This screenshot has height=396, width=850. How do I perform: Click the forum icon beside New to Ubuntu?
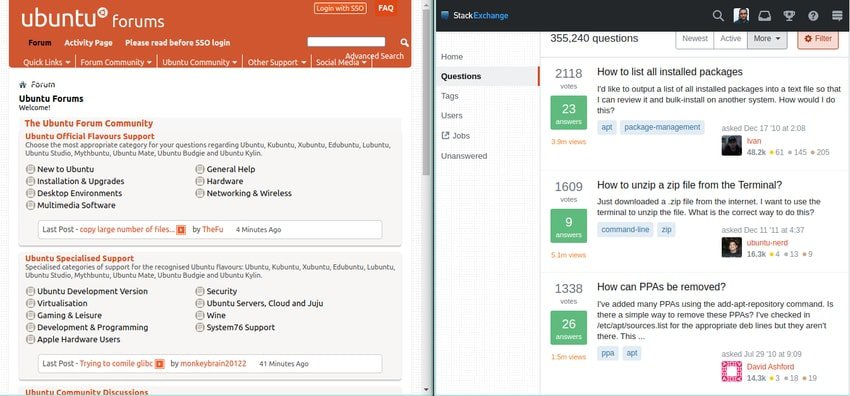(30, 169)
